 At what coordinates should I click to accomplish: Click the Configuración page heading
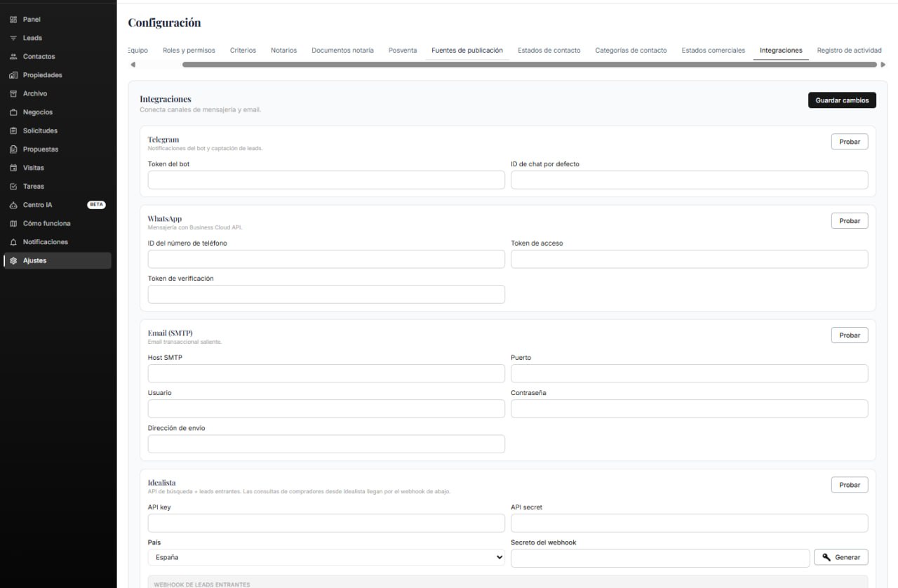coord(164,22)
